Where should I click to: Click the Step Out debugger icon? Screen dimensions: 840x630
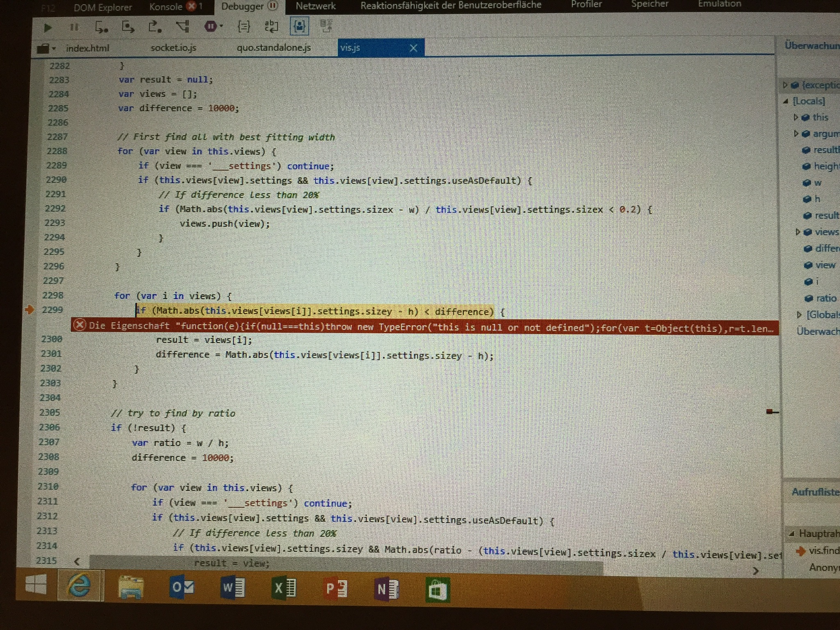tap(155, 27)
